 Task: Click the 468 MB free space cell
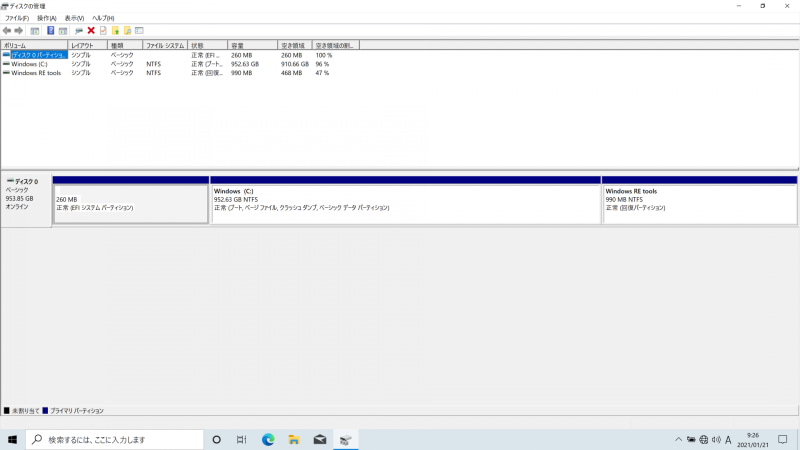tap(291, 73)
